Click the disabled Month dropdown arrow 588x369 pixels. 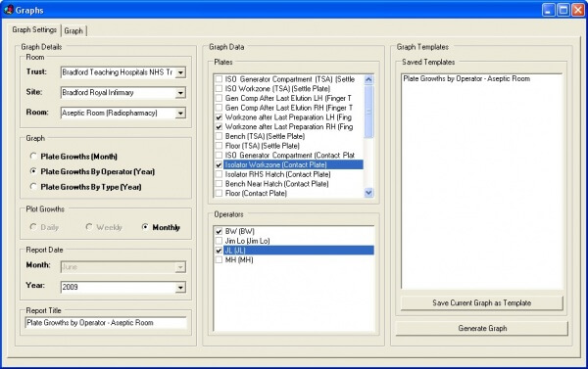[180, 267]
